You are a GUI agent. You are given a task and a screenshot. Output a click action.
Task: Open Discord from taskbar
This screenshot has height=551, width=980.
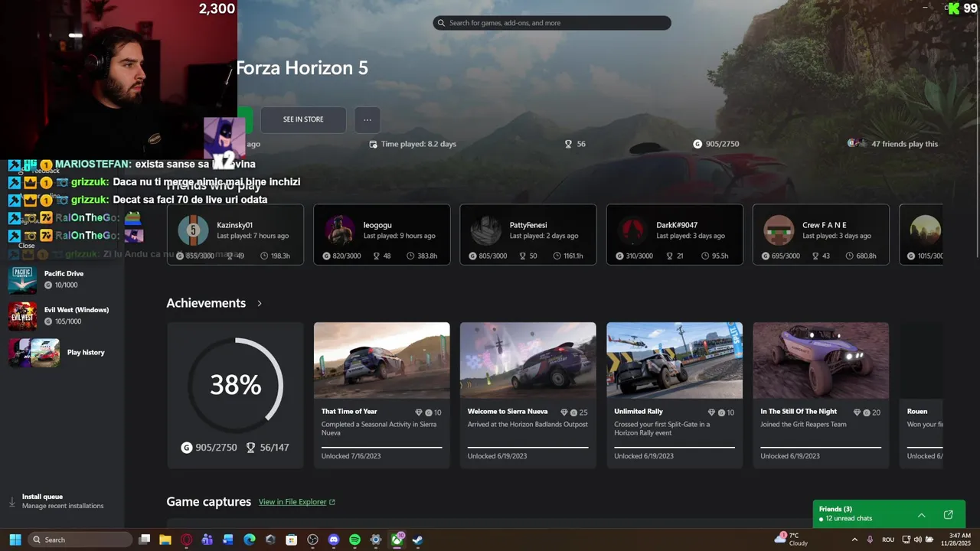coord(334,540)
